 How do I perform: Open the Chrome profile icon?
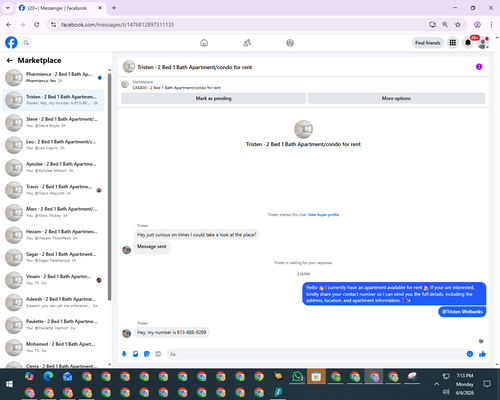point(477,24)
